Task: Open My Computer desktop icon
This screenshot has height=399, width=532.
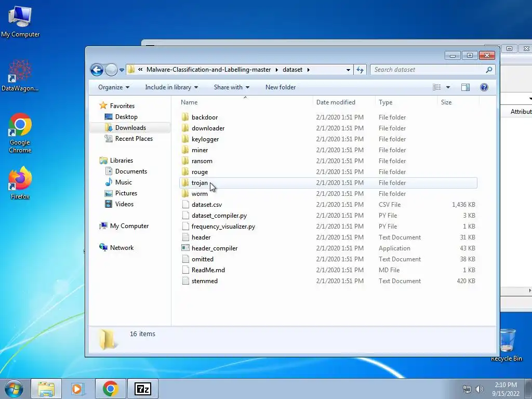Action: [x=20, y=22]
